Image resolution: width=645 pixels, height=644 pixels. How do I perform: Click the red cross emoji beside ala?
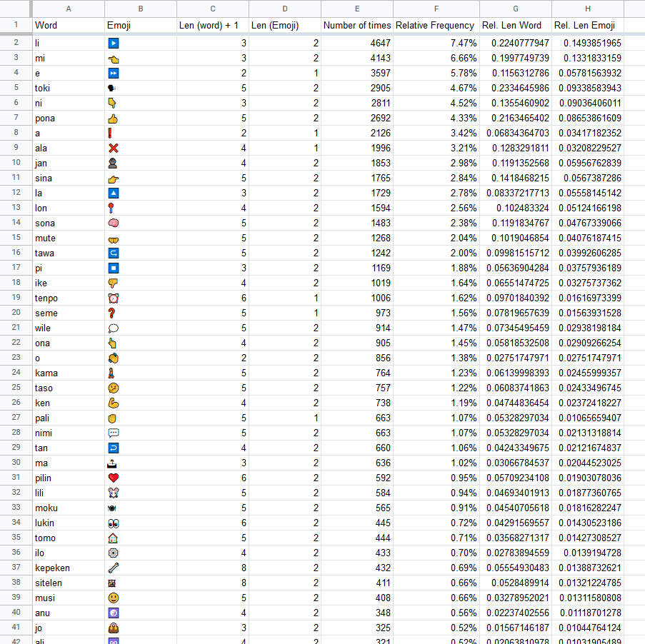point(113,148)
